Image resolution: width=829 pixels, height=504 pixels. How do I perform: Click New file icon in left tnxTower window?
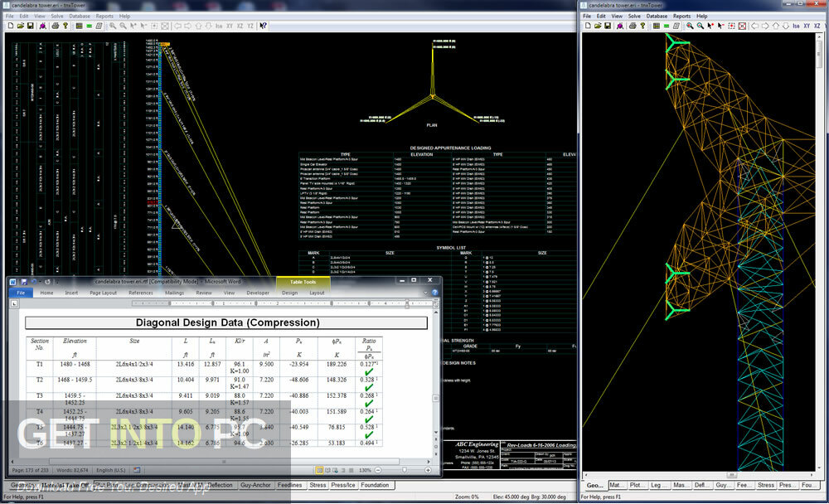point(11,26)
